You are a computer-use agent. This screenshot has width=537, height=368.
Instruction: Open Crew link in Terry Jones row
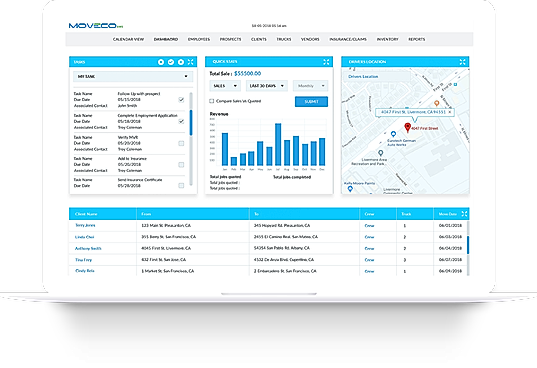(x=370, y=226)
